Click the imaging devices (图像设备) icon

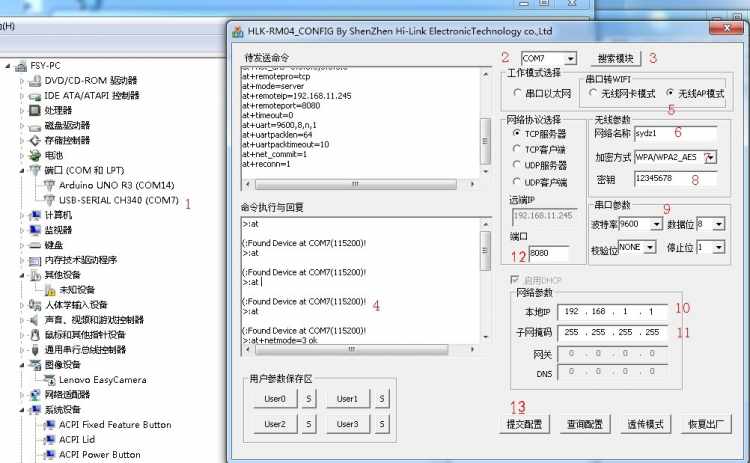pyautogui.click(x=35, y=365)
